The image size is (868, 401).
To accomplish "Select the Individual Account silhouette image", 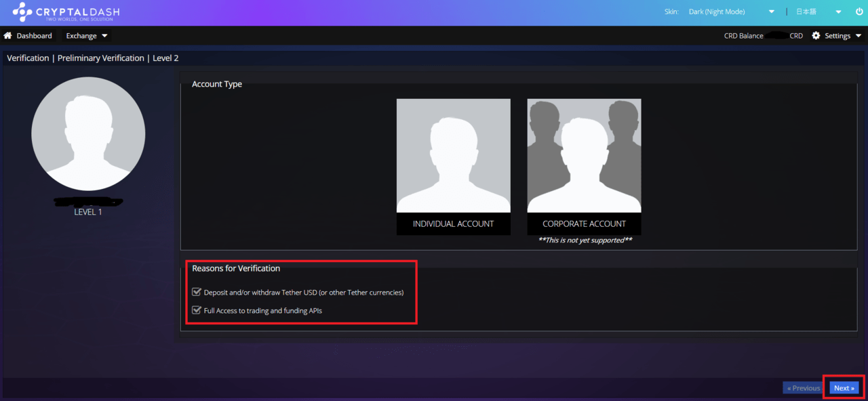I will tap(453, 156).
